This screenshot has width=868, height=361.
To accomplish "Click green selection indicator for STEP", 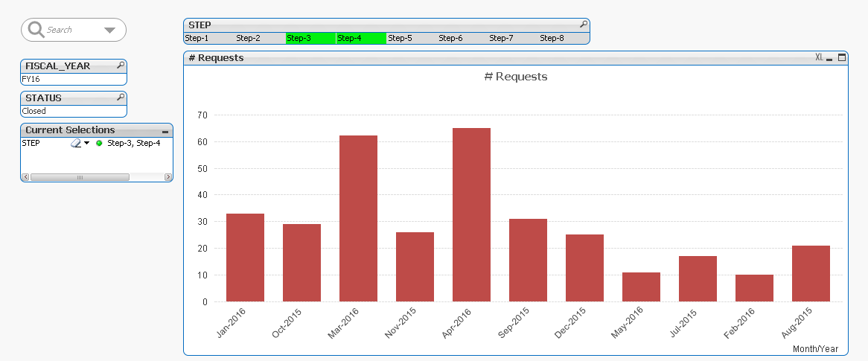I will (x=99, y=144).
